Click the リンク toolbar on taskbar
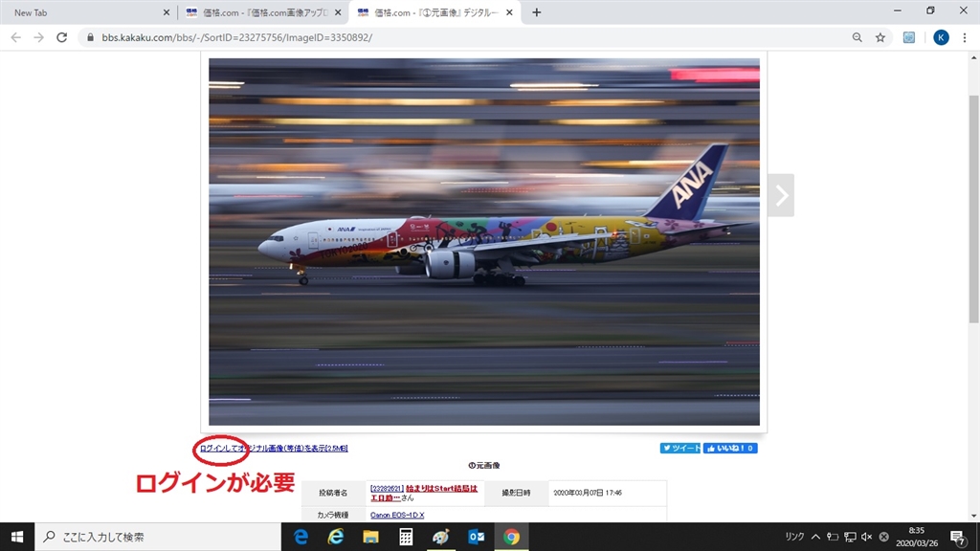This screenshot has height=551, width=980. (x=794, y=537)
